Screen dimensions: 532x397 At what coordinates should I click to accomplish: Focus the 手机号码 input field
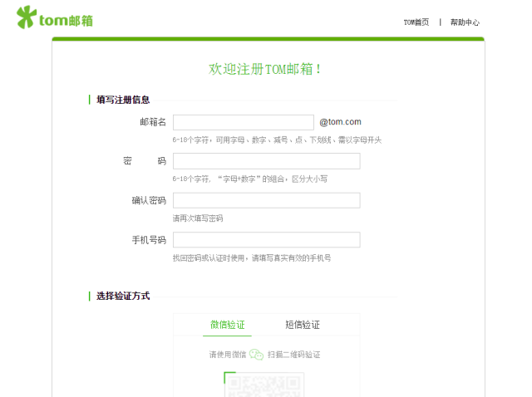coord(267,240)
